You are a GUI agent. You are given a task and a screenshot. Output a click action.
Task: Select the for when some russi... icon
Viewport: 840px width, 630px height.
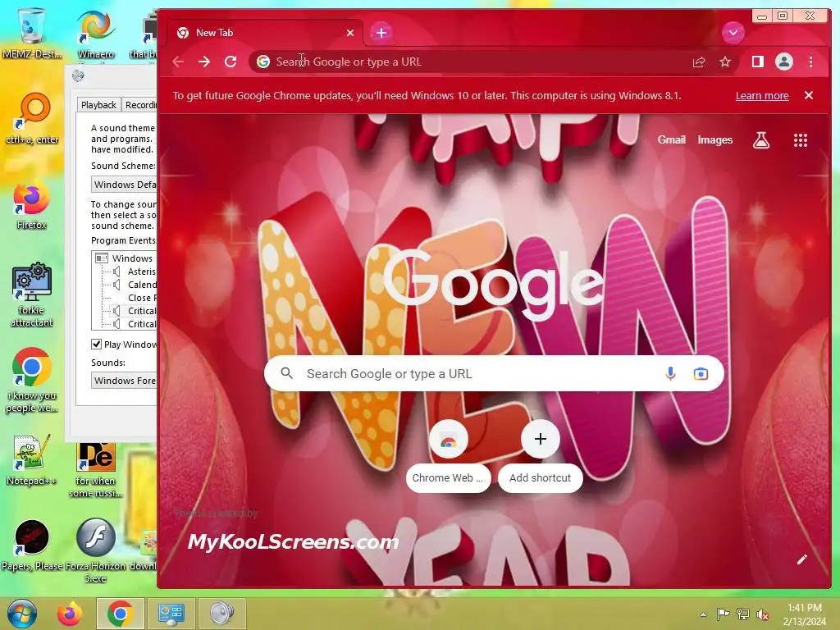pos(96,470)
